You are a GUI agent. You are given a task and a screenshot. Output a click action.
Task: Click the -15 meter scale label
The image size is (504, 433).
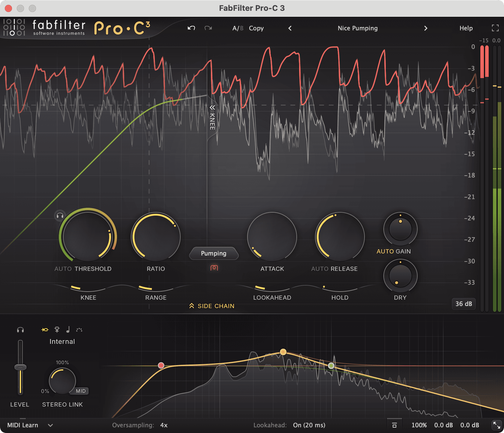[484, 41]
